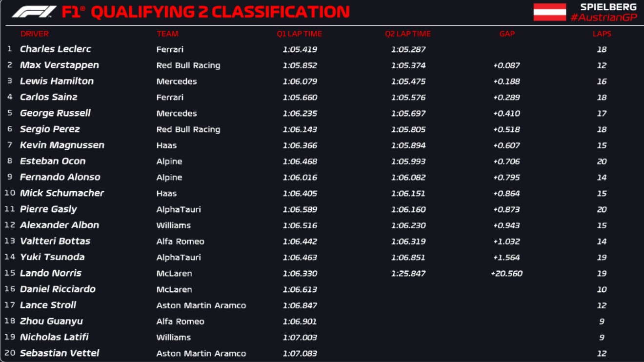Select the DRIVER column header
The image size is (644, 362).
pyautogui.click(x=35, y=34)
